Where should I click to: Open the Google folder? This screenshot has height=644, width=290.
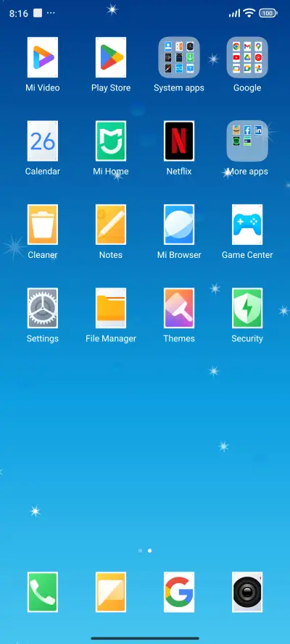[247, 57]
